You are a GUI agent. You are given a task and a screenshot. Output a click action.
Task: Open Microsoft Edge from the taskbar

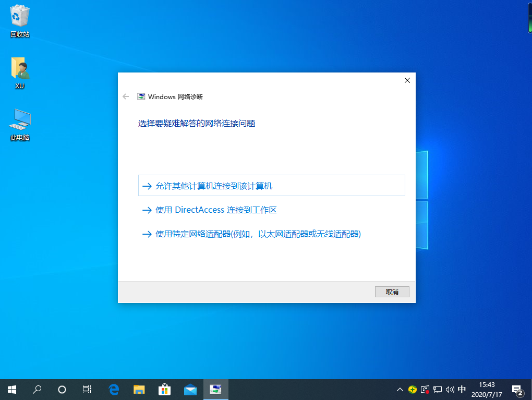click(113, 389)
